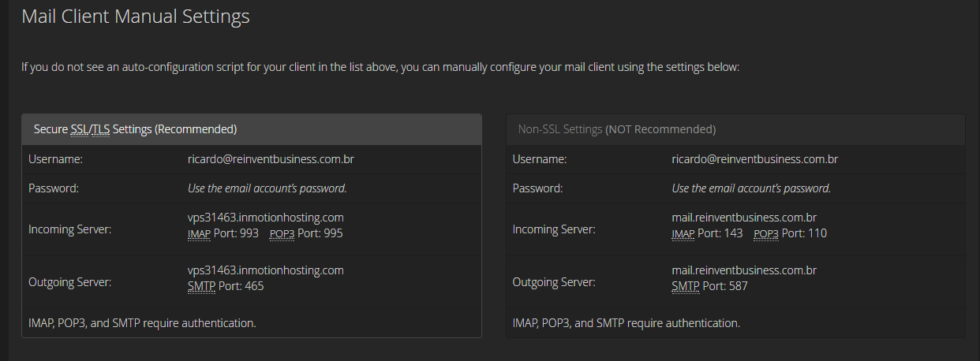Click the SMTP abbreviation beside Port 465
The image size is (980, 361).
coord(201,287)
